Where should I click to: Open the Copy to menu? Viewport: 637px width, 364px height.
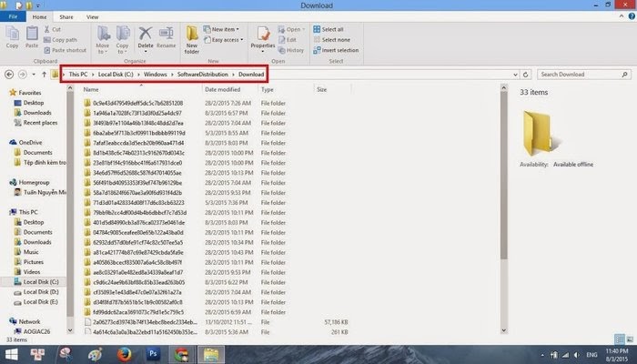[122, 40]
